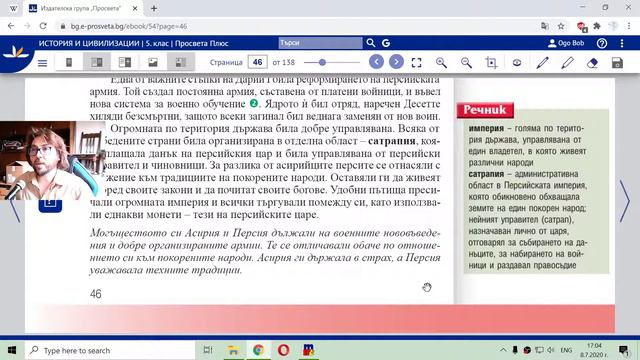This screenshot has width=640, height=360.
Task: Go to next page with round arrow
Action: coord(396,62)
